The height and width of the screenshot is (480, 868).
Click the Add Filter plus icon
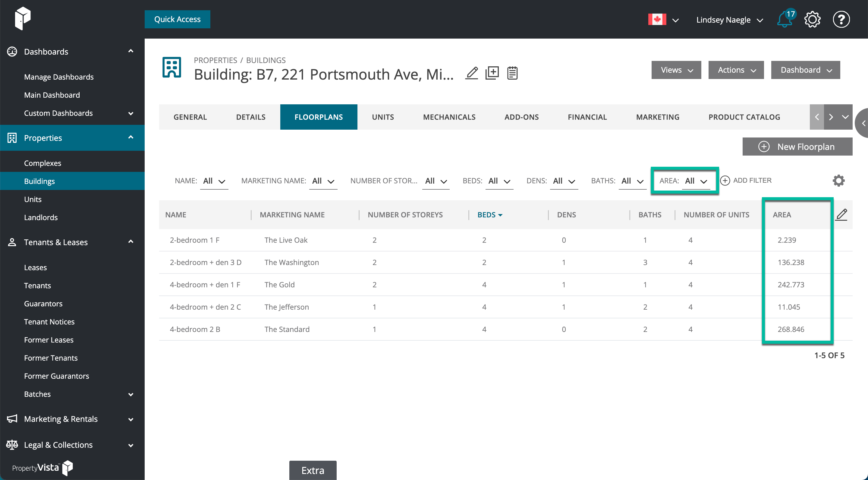(725, 181)
